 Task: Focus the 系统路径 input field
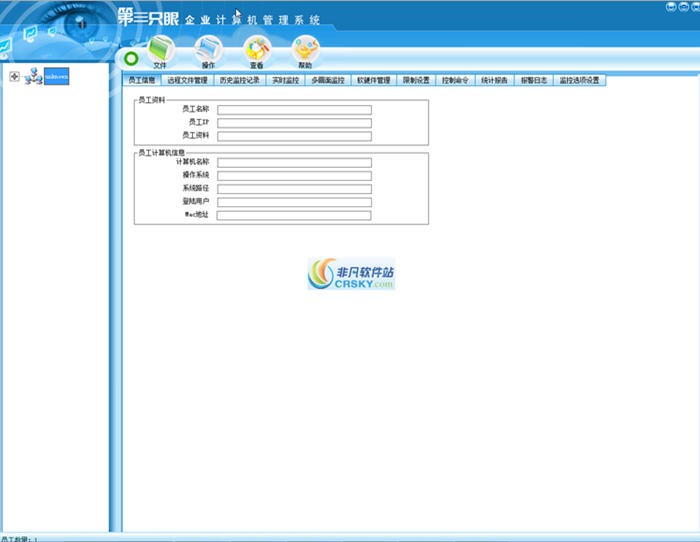(294, 189)
